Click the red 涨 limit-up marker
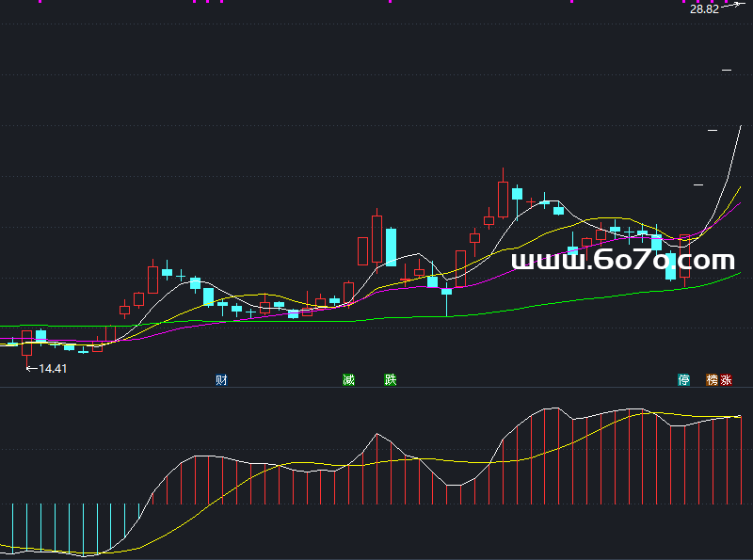This screenshot has width=753, height=560. (x=726, y=380)
